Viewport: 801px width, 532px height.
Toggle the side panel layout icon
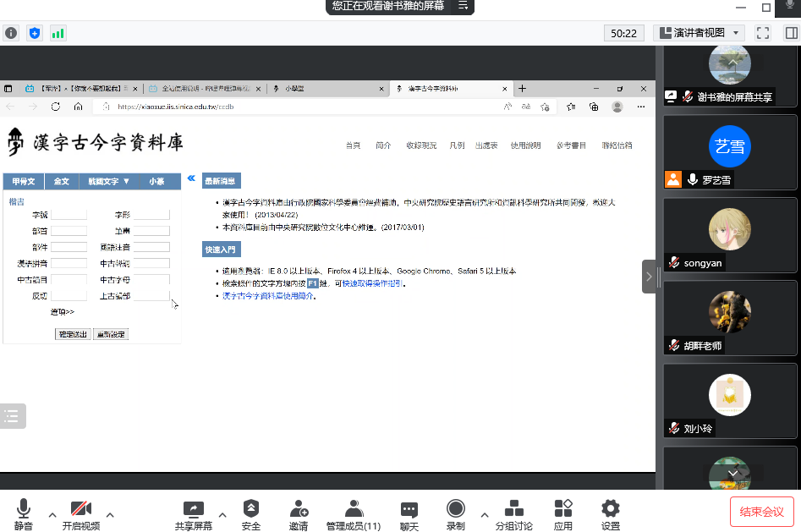point(791,33)
